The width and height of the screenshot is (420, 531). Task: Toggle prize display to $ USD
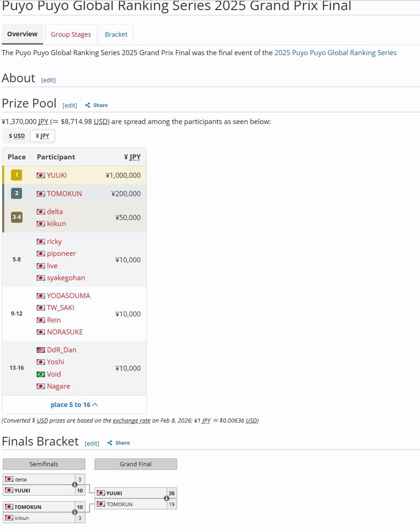(x=17, y=136)
